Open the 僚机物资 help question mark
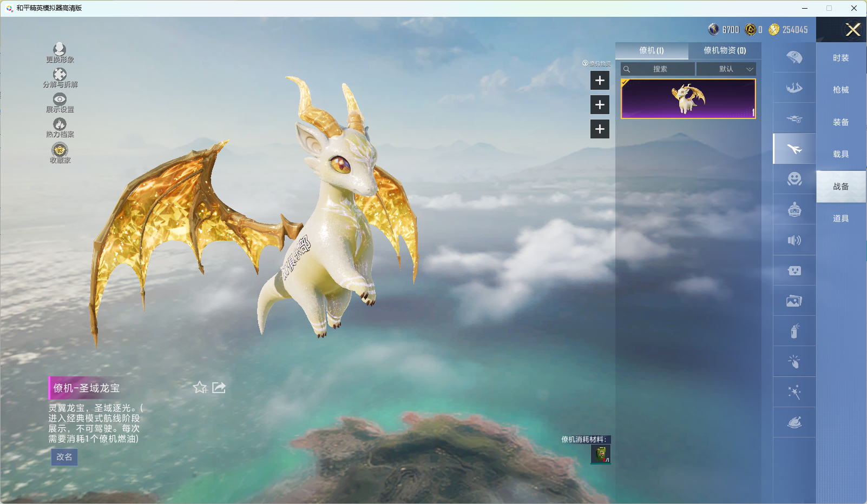Viewport: 867px width, 504px height. click(585, 63)
